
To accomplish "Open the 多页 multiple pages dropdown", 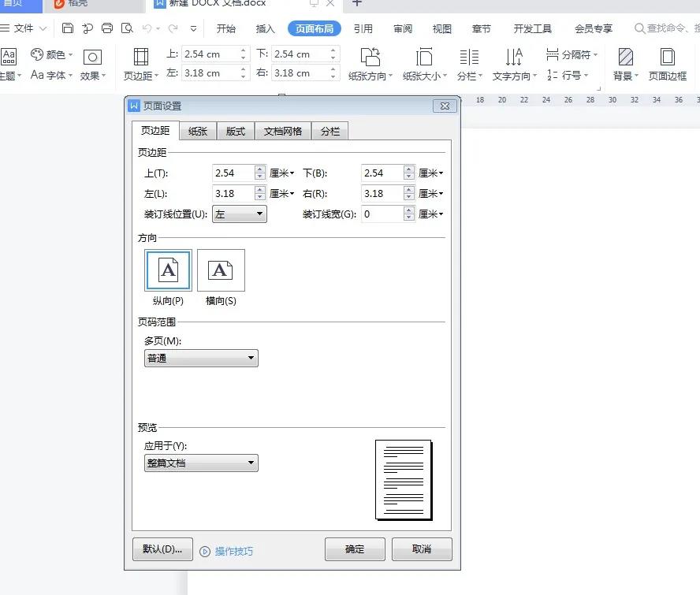I will pos(201,358).
